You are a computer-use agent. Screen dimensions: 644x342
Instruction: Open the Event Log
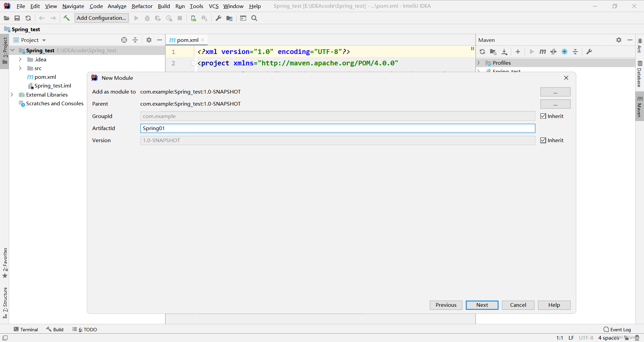617,330
